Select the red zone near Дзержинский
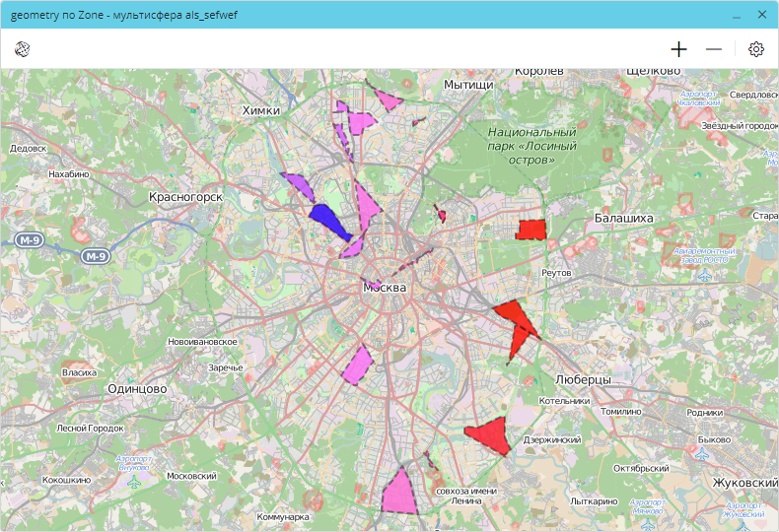The image size is (779, 532). [x=490, y=433]
